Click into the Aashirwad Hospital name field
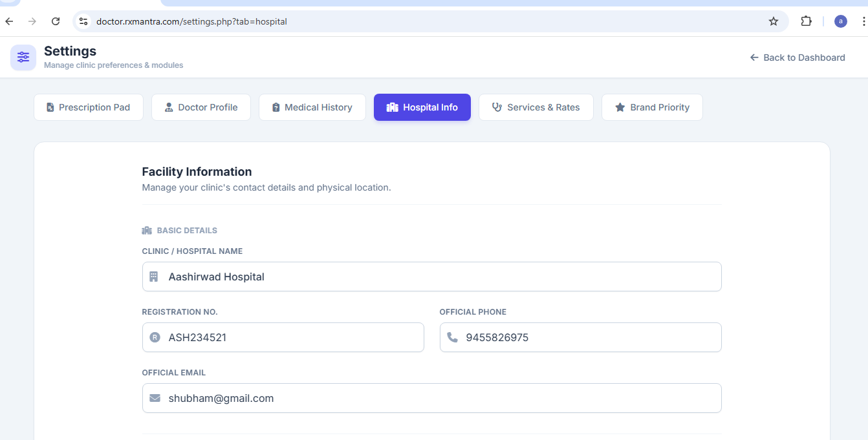This screenshot has width=868, height=440. 440,277
